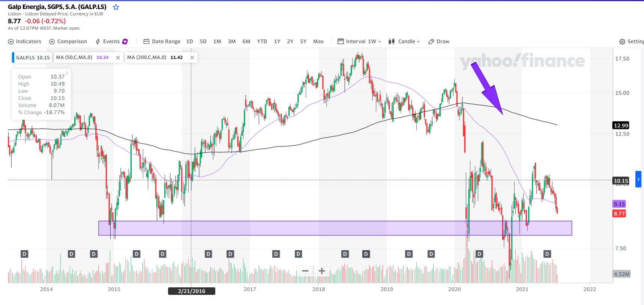The width and height of the screenshot is (644, 305).
Task: Open chart Settings gear
Action: click(631, 41)
